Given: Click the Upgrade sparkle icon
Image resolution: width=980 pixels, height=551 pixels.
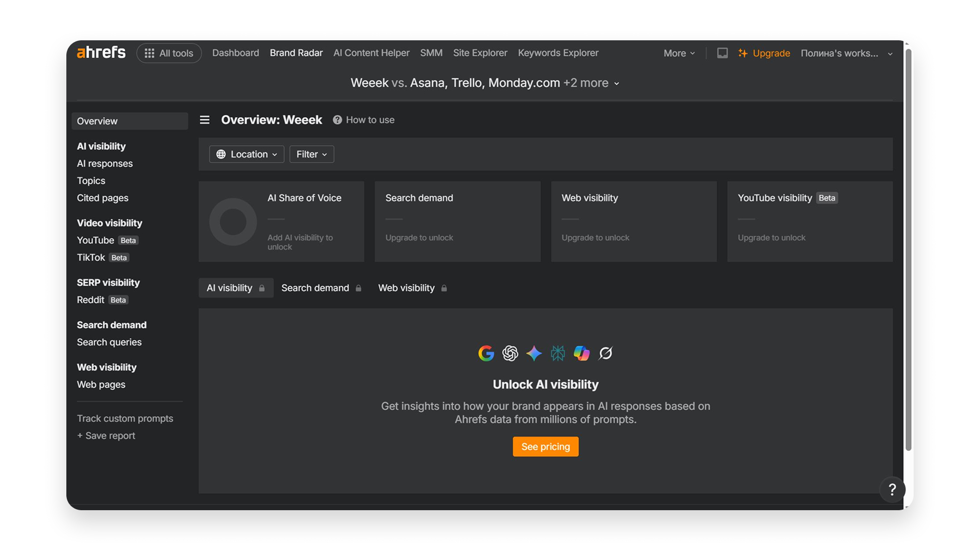Looking at the screenshot, I should pyautogui.click(x=743, y=53).
